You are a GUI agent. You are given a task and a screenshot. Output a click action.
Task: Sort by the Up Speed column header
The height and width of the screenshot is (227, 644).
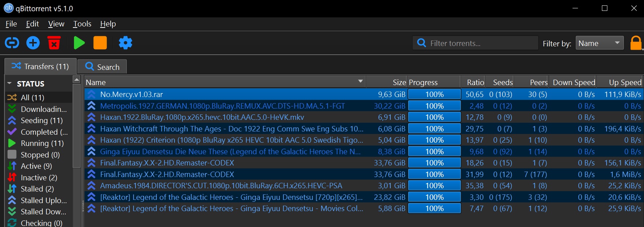click(620, 82)
